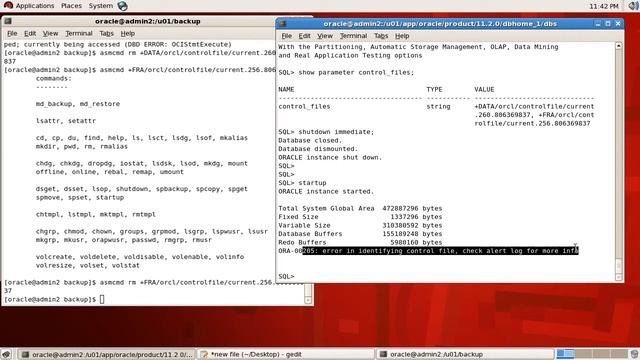Switch to u01/backup terminal taskbar button
Viewport: 640px width, 360px height.
[464, 354]
